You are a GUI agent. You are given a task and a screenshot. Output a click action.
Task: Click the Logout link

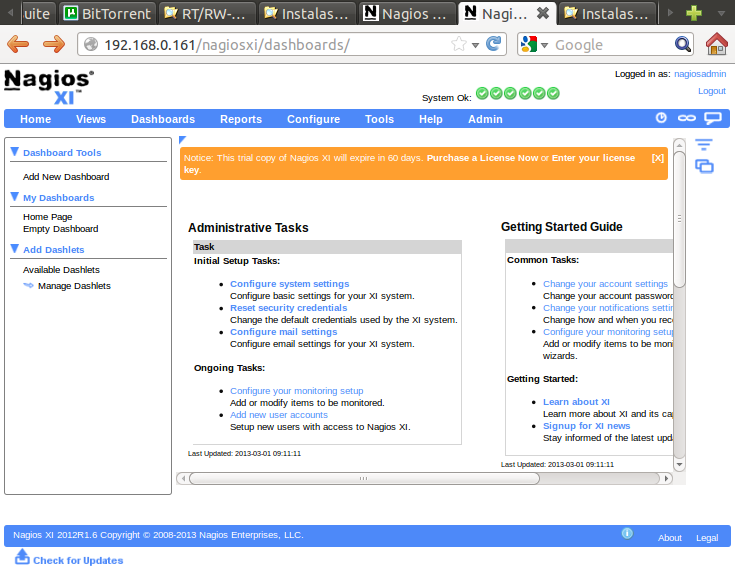click(711, 91)
